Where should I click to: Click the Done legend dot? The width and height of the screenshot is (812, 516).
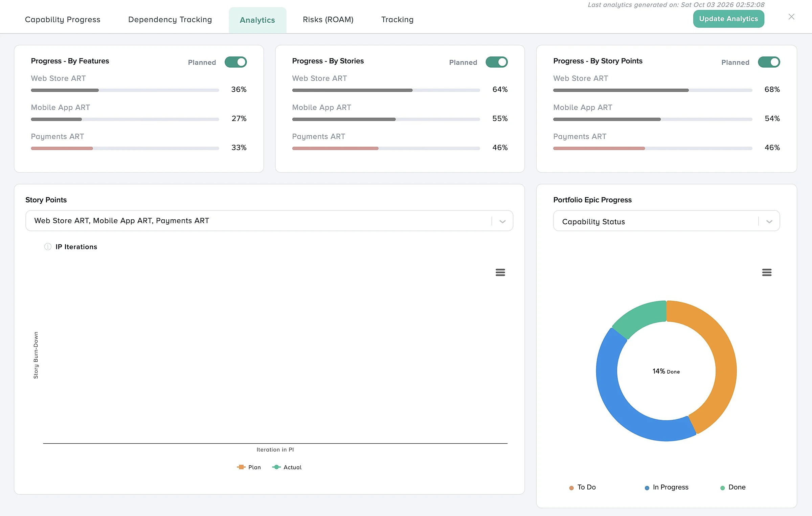[722, 488]
